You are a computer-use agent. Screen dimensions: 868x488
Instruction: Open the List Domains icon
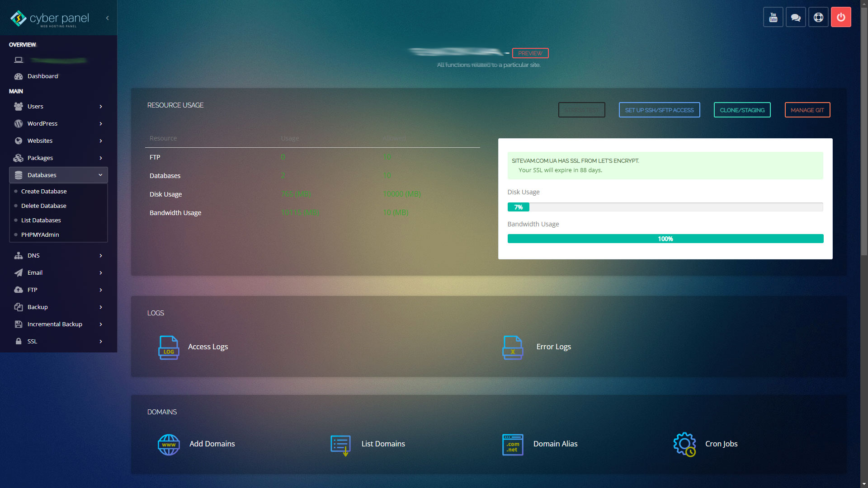pyautogui.click(x=340, y=445)
